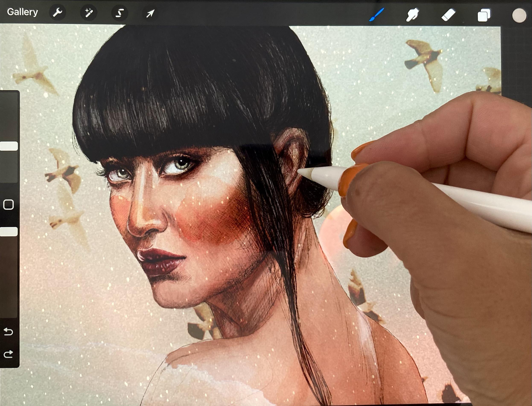The height and width of the screenshot is (406, 532).
Task: Redo the last undone stroke
Action: 8,354
